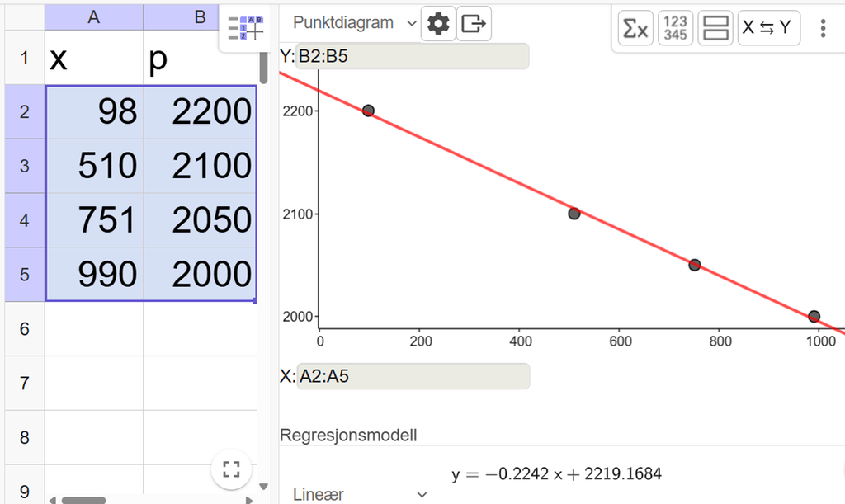Viewport: 845px width, 504px height.
Task: Swap axes with the X ⇄ Y icon
Action: (x=767, y=27)
